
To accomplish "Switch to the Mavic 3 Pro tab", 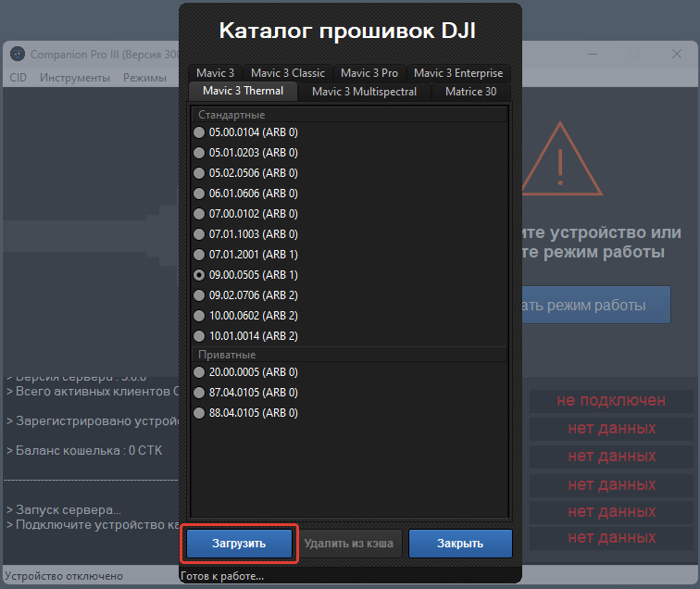I will pos(369,73).
